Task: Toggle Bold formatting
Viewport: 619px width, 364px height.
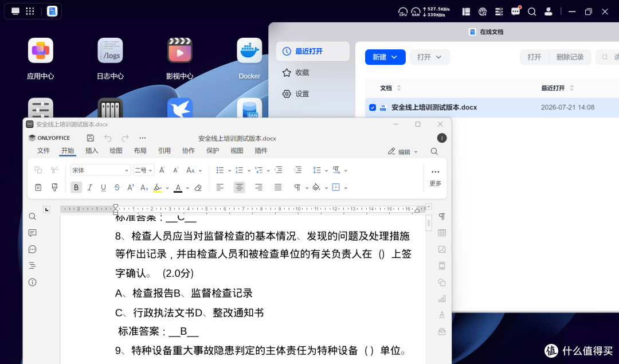Action: (x=76, y=187)
